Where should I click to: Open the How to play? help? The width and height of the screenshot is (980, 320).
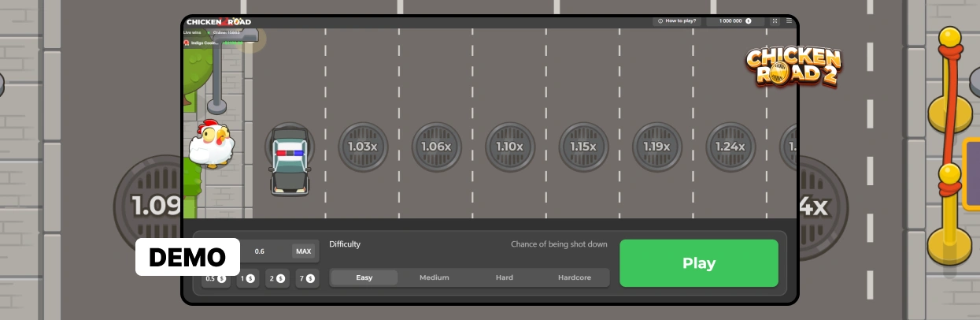click(678, 21)
